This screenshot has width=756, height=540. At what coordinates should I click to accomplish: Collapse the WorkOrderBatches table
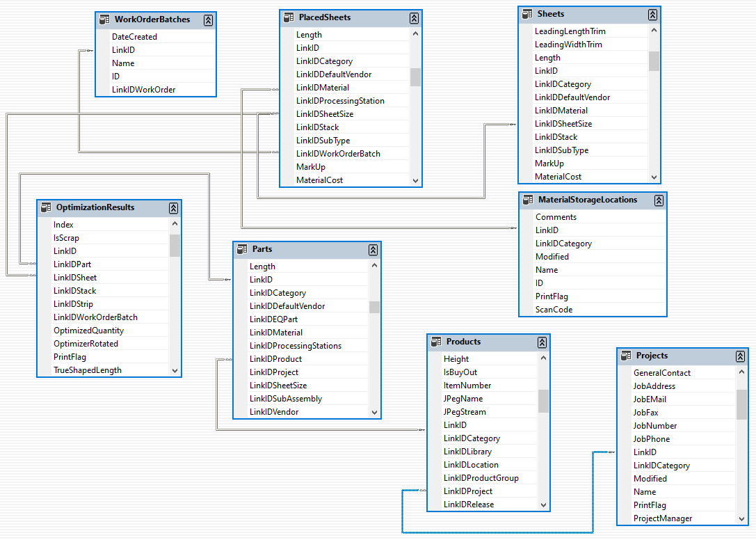coord(208,20)
